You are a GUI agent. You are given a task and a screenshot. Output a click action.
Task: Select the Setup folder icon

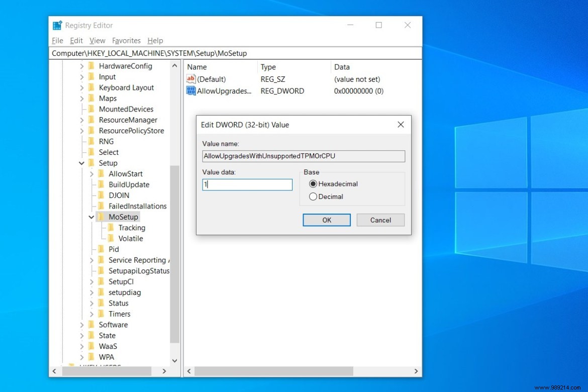[x=92, y=163]
